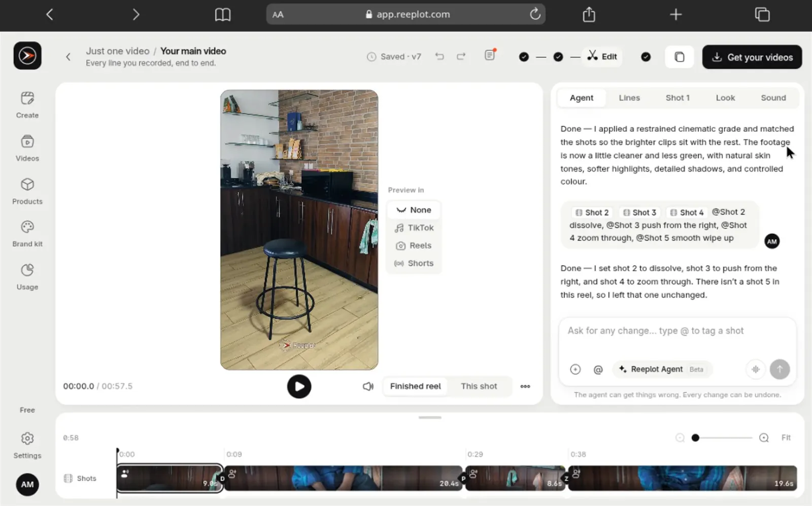This screenshot has height=506, width=812.
Task: Click the Edit step button
Action: tap(602, 56)
